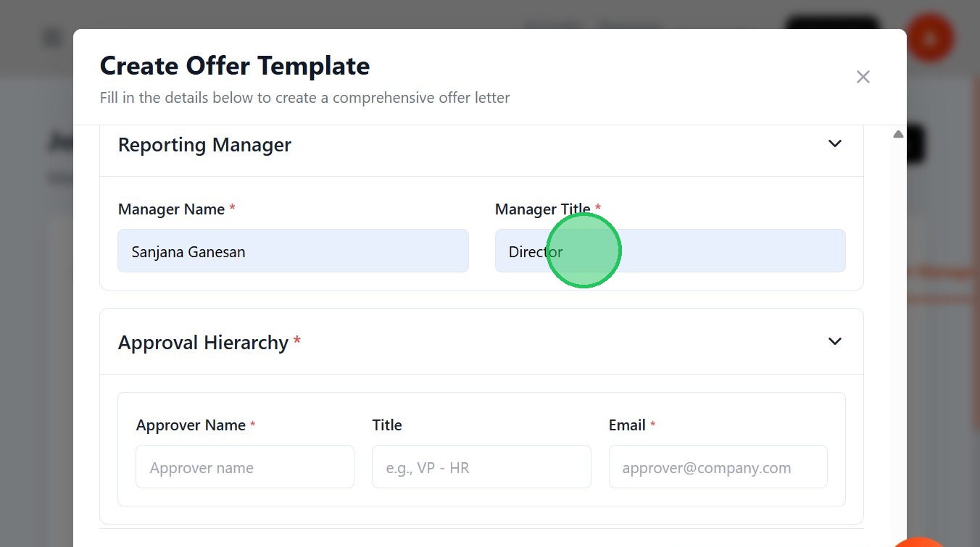Close the Create Offer Template dialog
Image resolution: width=980 pixels, height=547 pixels.
863,77
